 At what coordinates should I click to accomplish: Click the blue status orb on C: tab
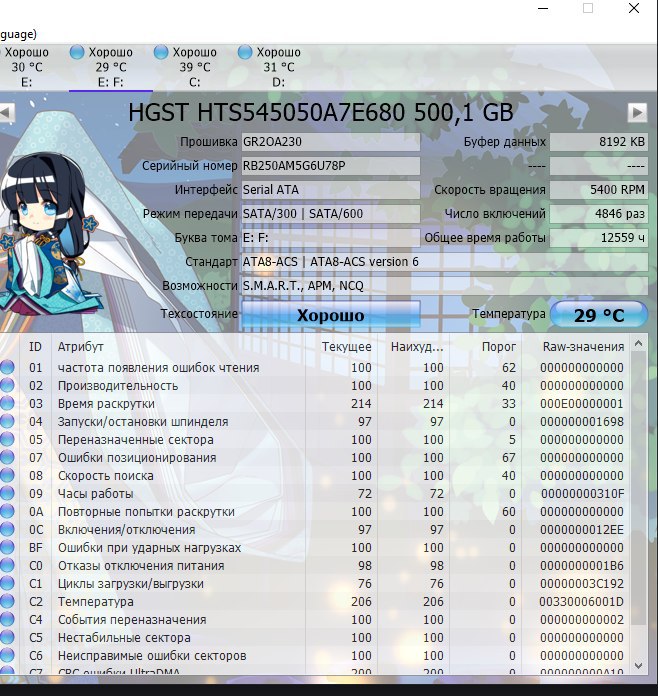coord(161,52)
